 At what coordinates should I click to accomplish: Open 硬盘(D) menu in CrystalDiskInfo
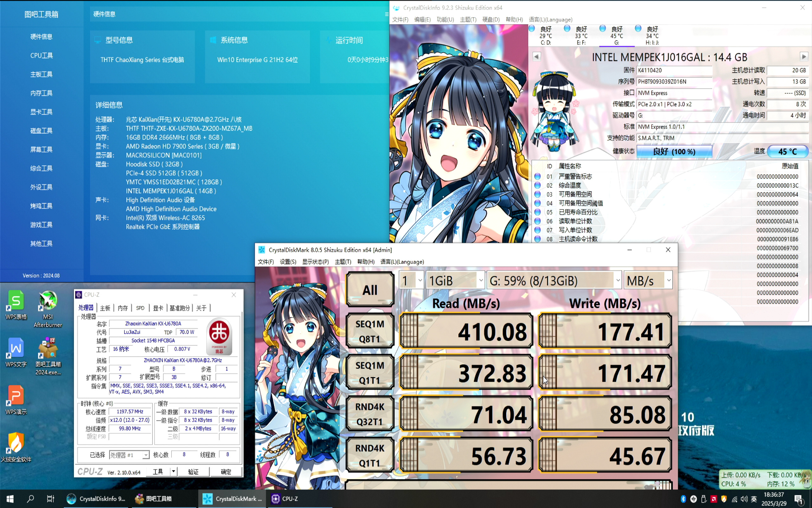491,20
